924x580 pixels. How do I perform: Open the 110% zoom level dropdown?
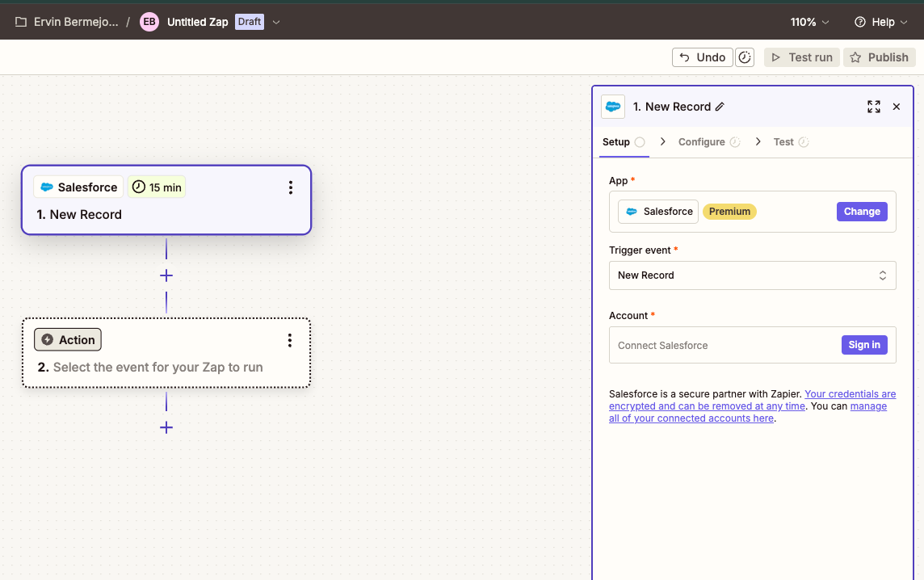click(x=808, y=22)
